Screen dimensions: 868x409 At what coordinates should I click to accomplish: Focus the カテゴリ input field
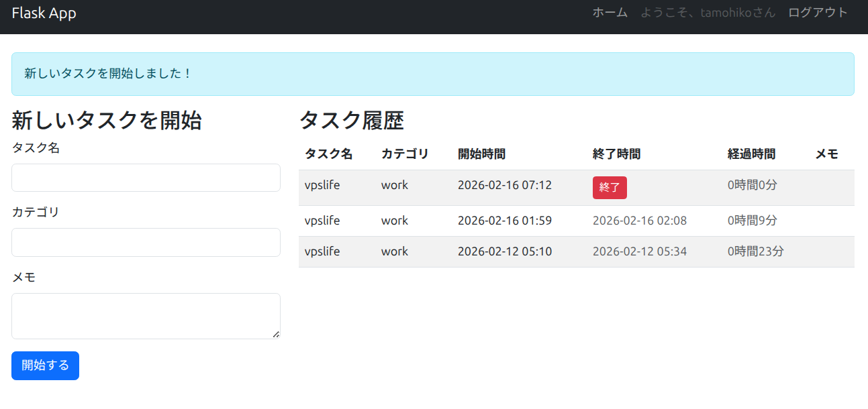click(146, 242)
